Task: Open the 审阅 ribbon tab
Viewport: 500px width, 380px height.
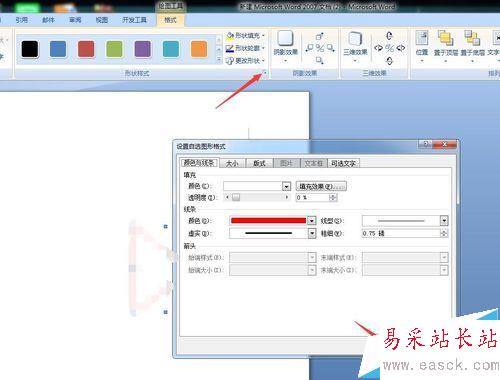Action: pyautogui.click(x=75, y=20)
